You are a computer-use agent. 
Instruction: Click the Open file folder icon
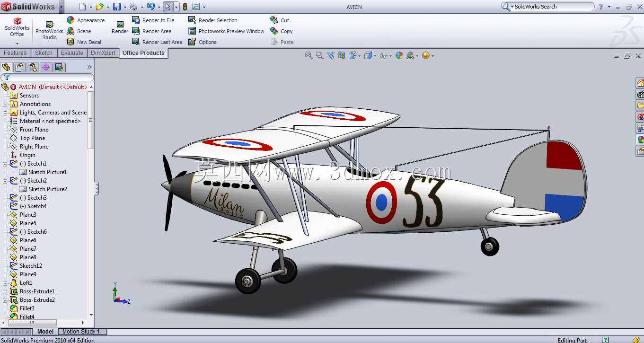99,7
